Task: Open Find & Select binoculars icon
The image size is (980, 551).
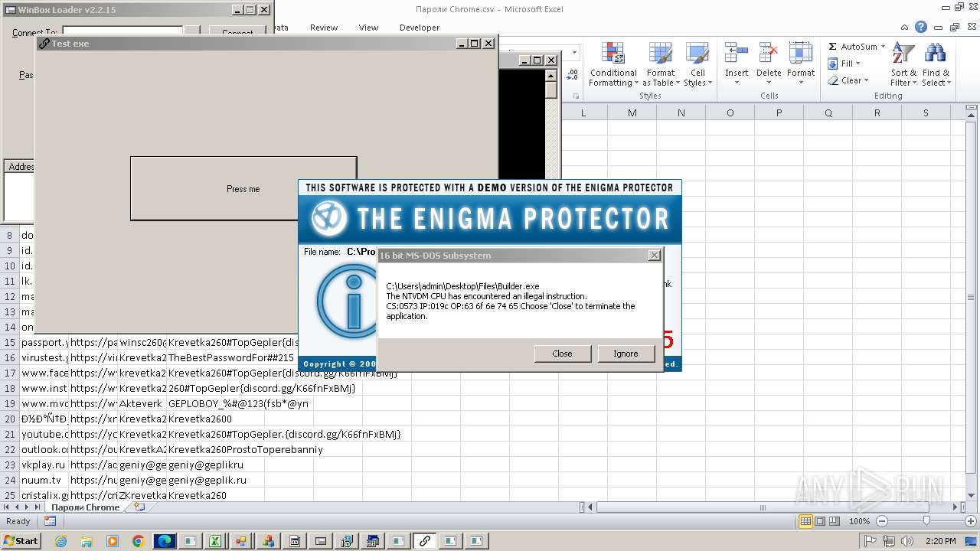Action: [935, 54]
